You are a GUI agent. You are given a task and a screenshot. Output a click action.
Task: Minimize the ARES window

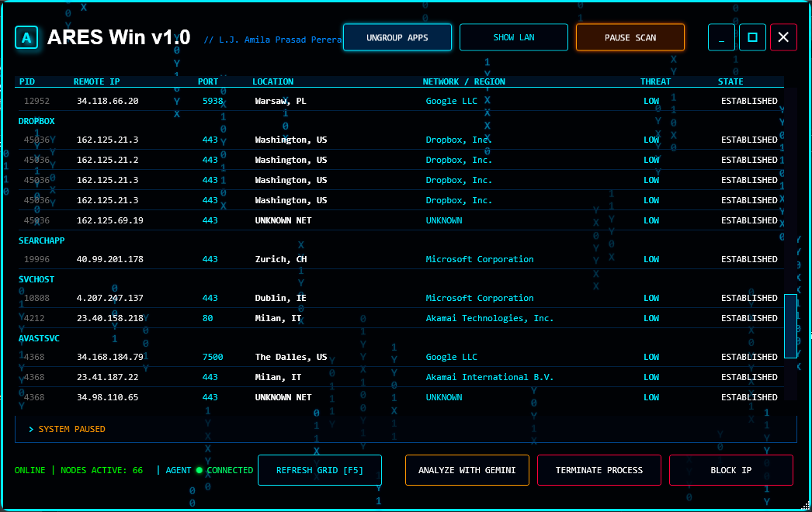click(721, 37)
